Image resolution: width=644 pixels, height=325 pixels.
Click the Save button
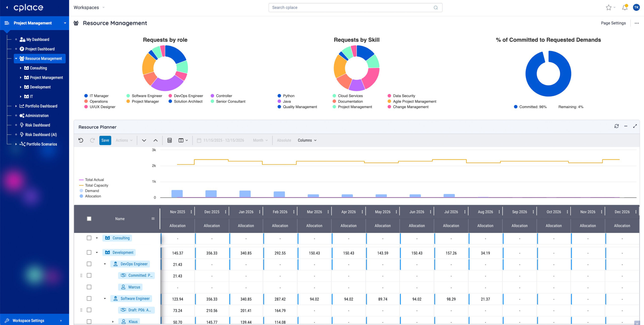point(105,140)
